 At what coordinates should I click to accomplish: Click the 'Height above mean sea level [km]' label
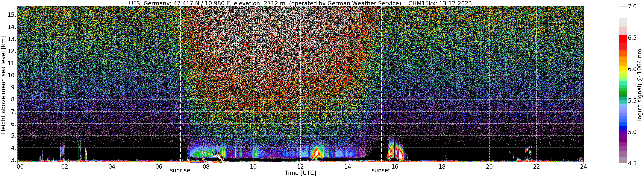[x=3, y=85]
